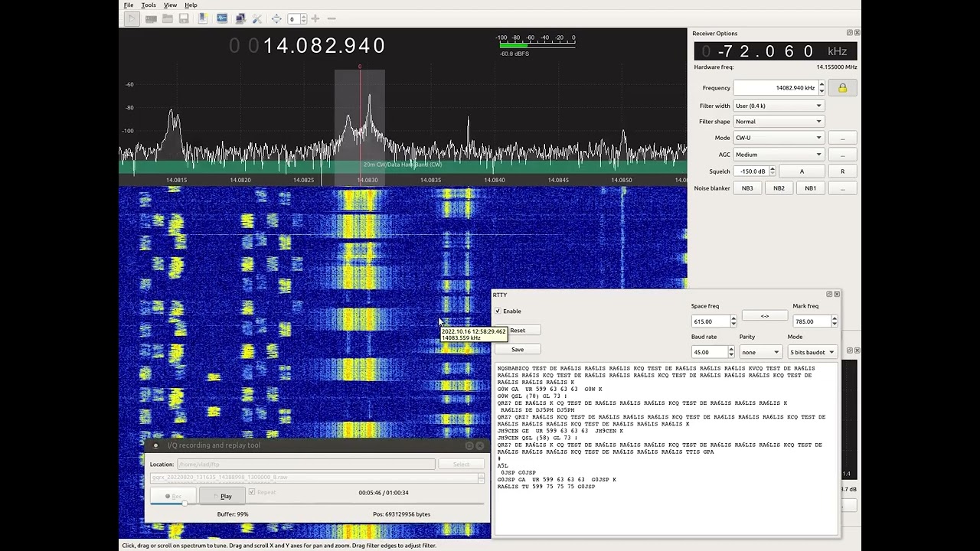Click the RTTY Save button
Screen dimensions: 980x551
[x=518, y=349]
